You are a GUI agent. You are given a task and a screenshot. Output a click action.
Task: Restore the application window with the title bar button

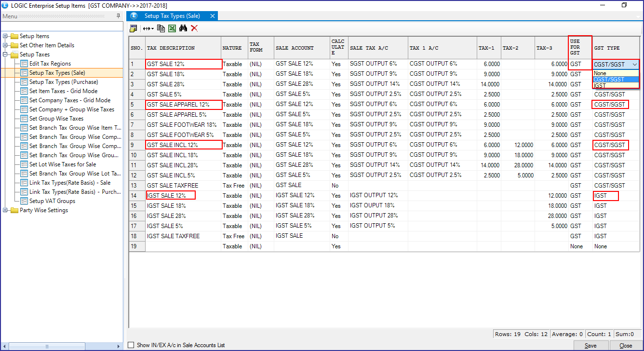625,5
